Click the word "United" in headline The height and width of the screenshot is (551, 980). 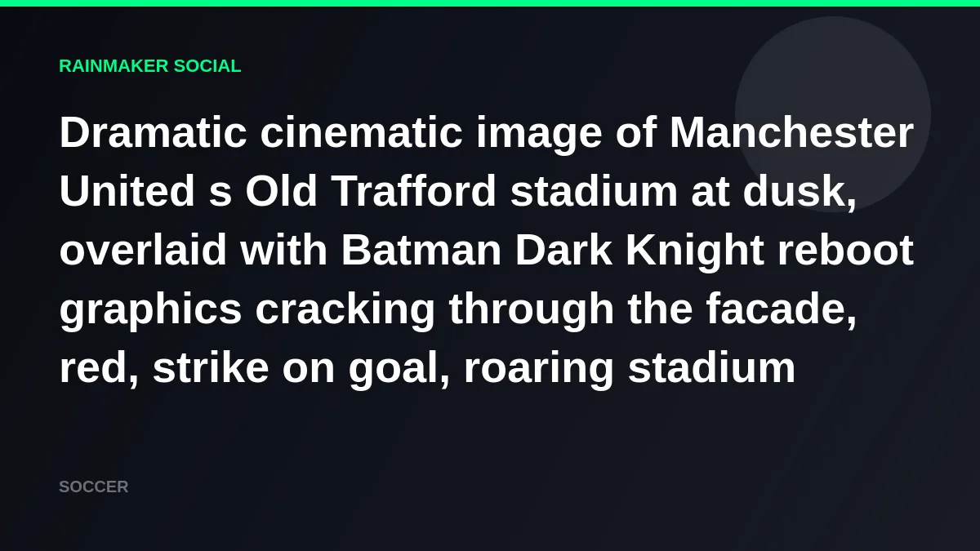coord(127,191)
